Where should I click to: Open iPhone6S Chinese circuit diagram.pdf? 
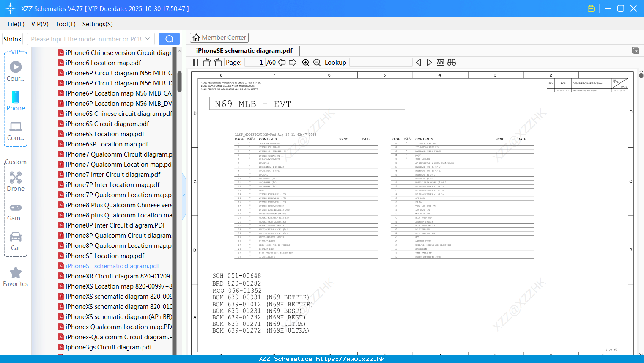(115, 114)
